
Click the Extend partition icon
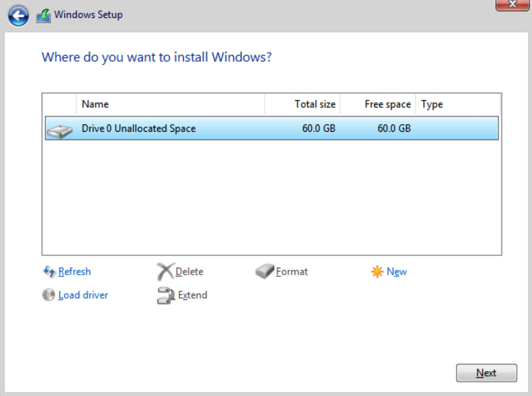point(165,296)
